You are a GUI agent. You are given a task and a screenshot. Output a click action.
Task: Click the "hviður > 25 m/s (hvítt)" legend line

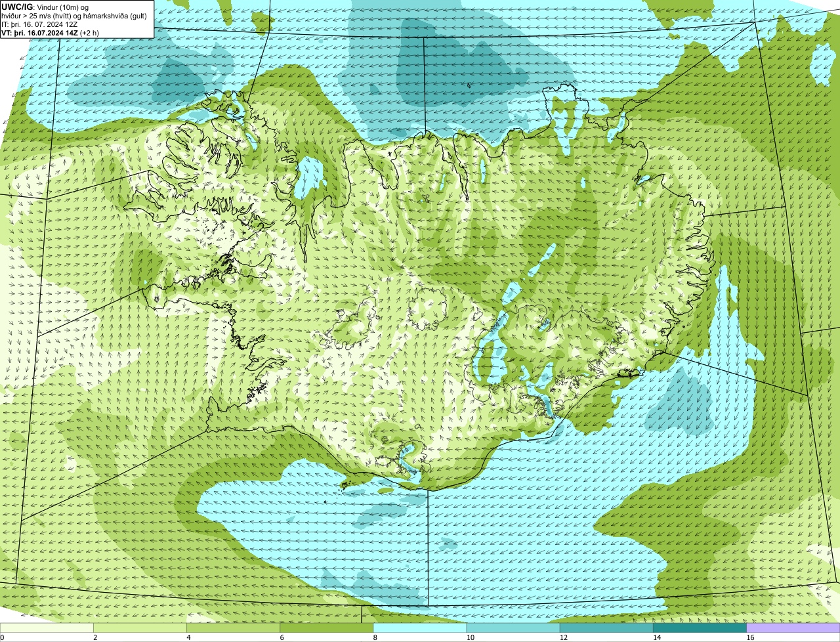(x=75, y=15)
